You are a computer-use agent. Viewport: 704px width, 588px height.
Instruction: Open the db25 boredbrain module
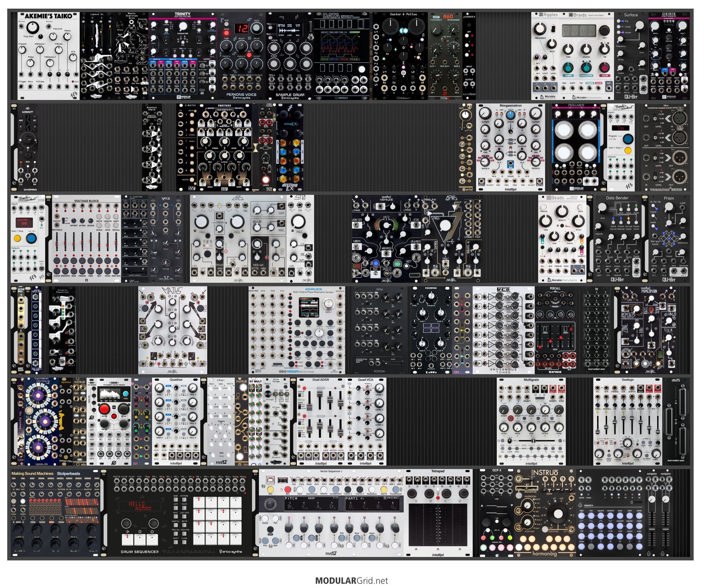[x=676, y=421]
